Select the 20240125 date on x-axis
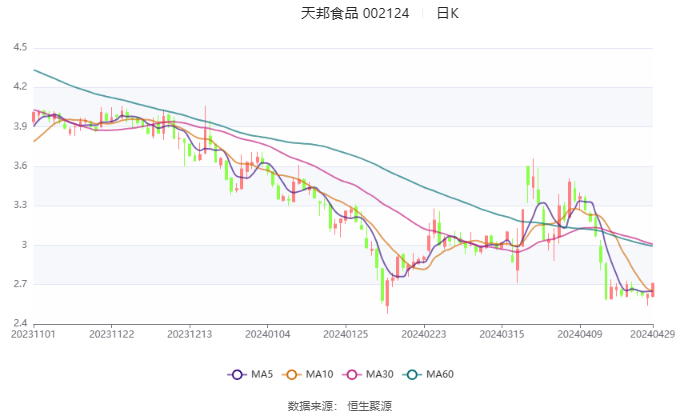This screenshot has height=413, width=680. click(345, 334)
